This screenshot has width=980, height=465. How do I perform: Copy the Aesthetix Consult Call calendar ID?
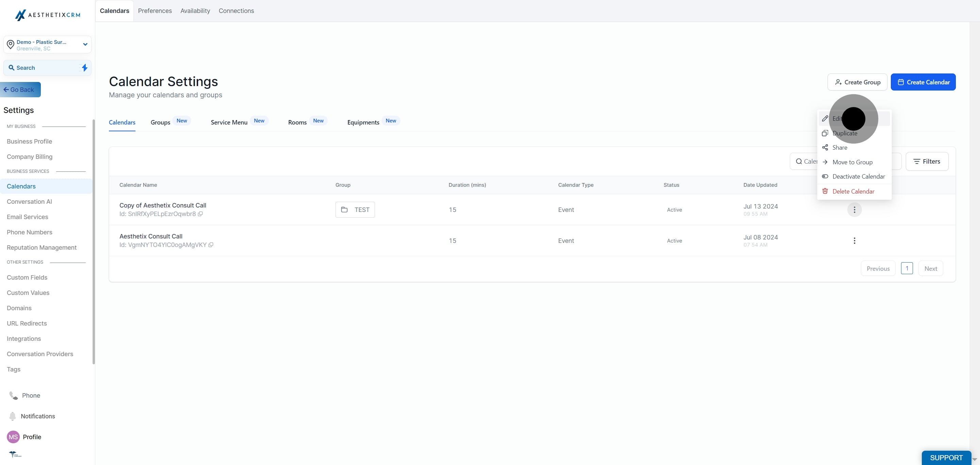[x=211, y=245]
